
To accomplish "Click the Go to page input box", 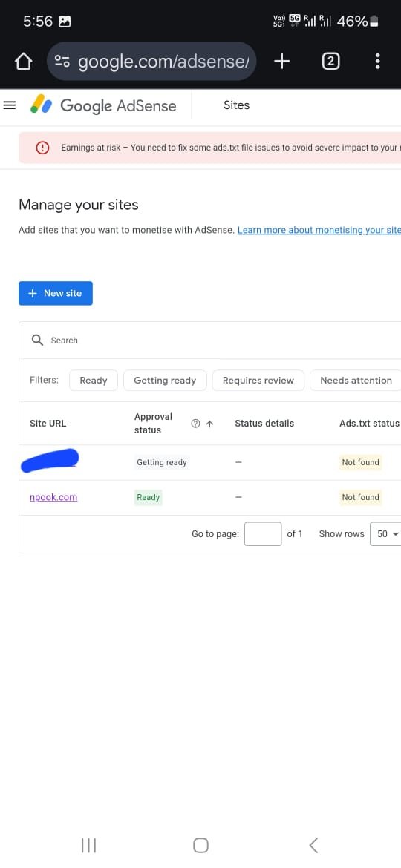I will (263, 534).
